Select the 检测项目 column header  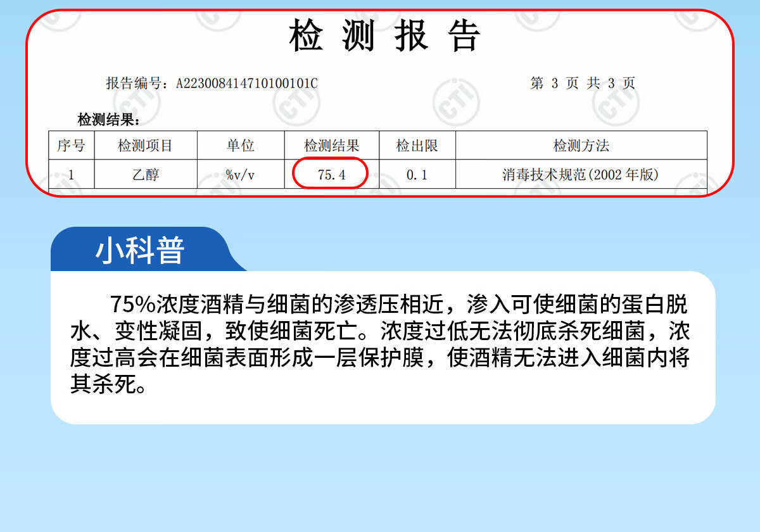(x=145, y=146)
